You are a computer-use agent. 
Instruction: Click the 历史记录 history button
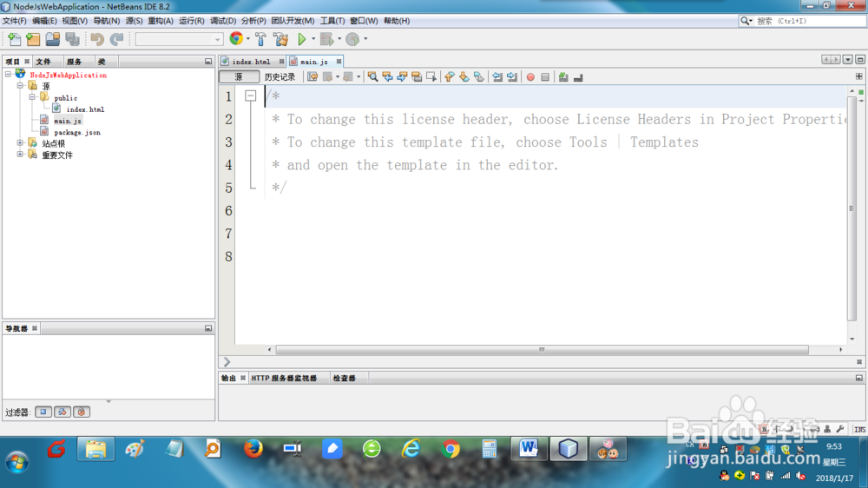click(x=279, y=77)
